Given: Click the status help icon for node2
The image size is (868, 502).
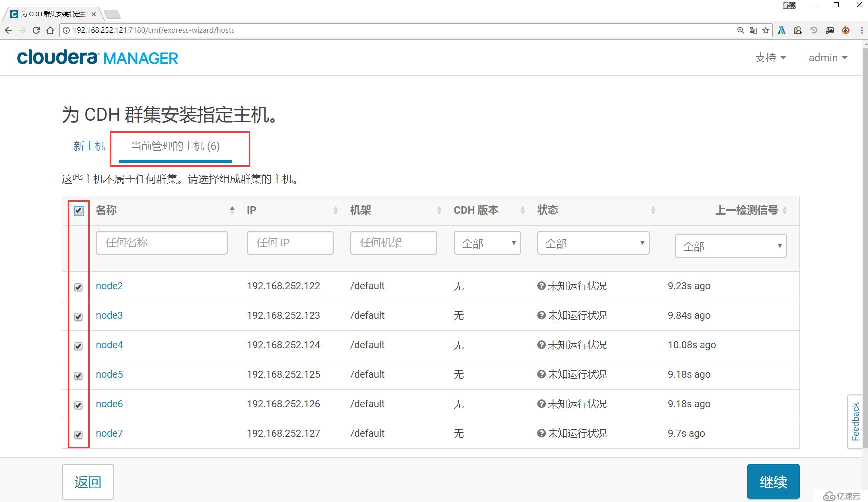Looking at the screenshot, I should coord(541,286).
